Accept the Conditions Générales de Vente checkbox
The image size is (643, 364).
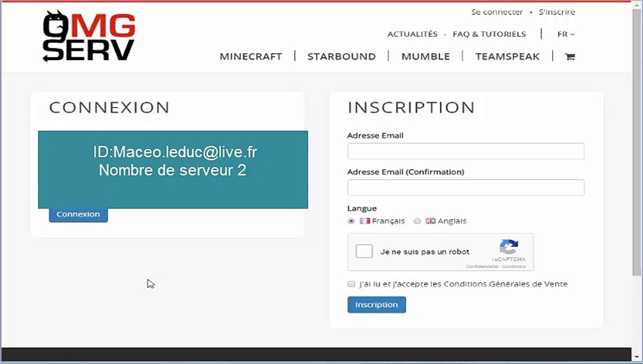351,284
